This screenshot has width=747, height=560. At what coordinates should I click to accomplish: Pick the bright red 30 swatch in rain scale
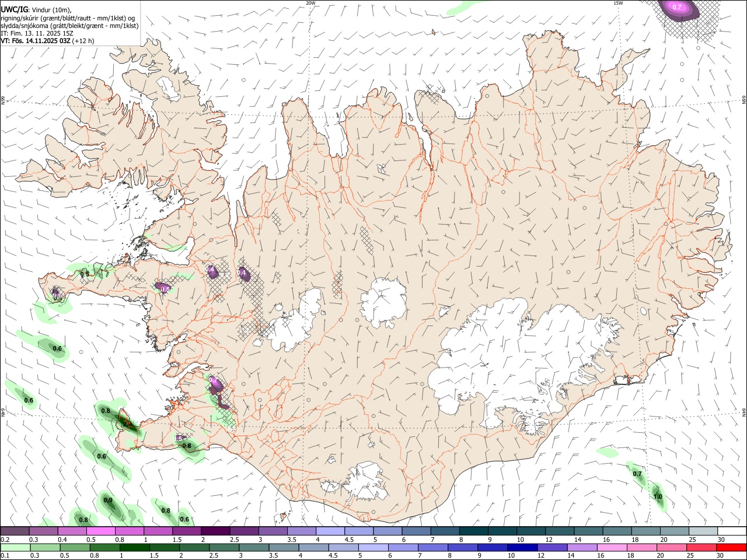[732, 547]
